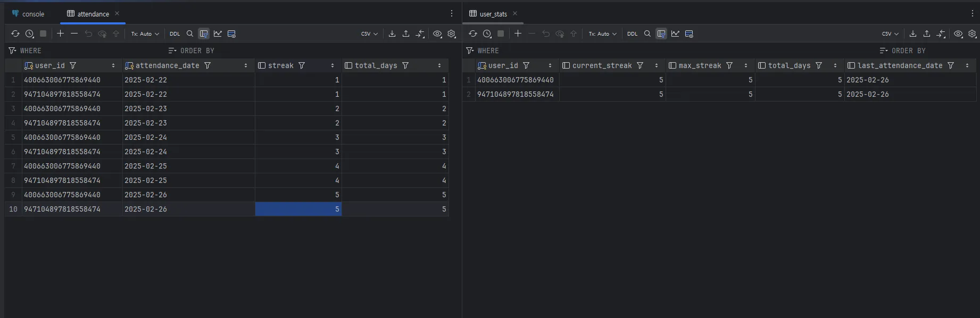This screenshot has width=980, height=318.
Task: Delete selected row in attendance table
Action: point(74,34)
